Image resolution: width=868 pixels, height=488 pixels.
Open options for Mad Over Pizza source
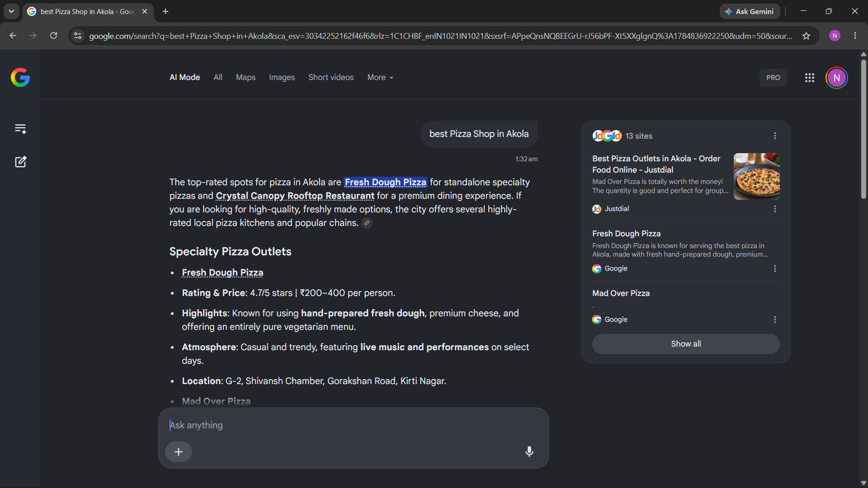click(775, 319)
